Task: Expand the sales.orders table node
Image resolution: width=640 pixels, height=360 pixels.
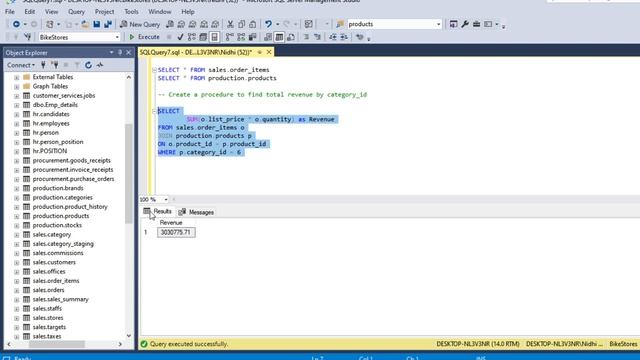Action: point(16,291)
